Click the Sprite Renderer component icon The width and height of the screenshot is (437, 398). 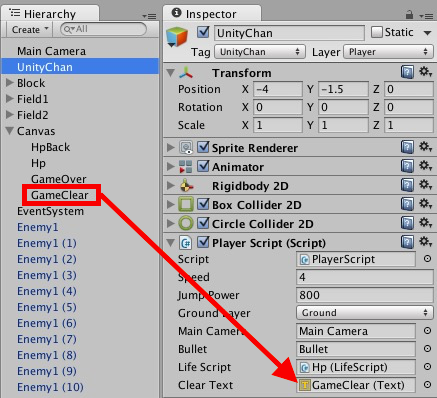point(186,147)
